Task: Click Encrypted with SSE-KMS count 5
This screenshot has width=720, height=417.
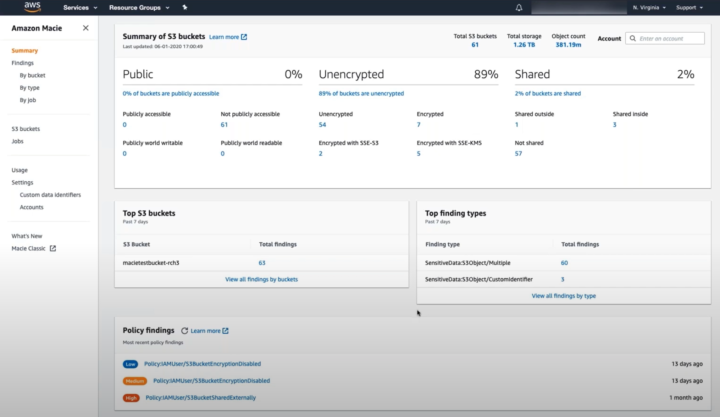Action: 418,154
